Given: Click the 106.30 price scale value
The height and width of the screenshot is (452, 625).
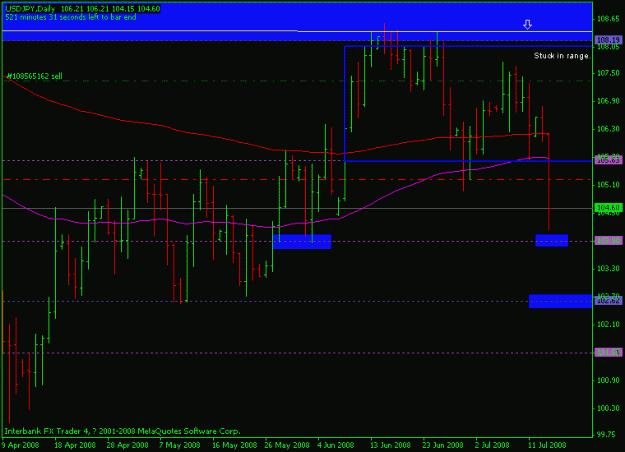Looking at the screenshot, I should [608, 129].
